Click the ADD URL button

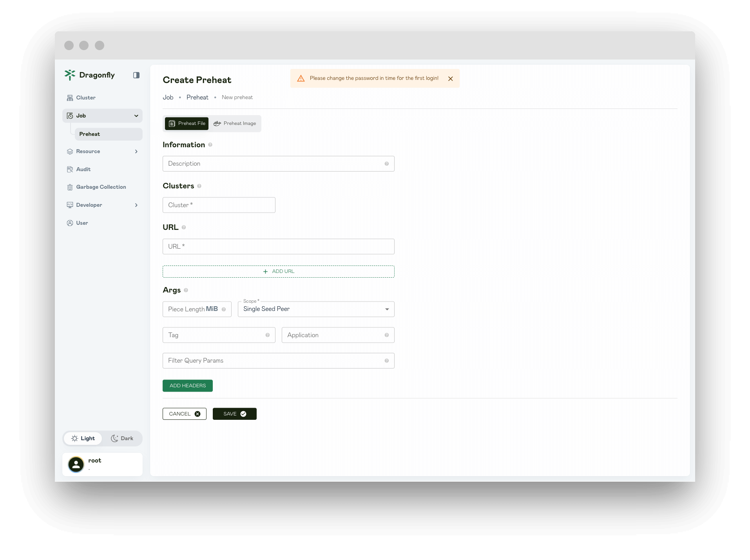click(x=279, y=272)
